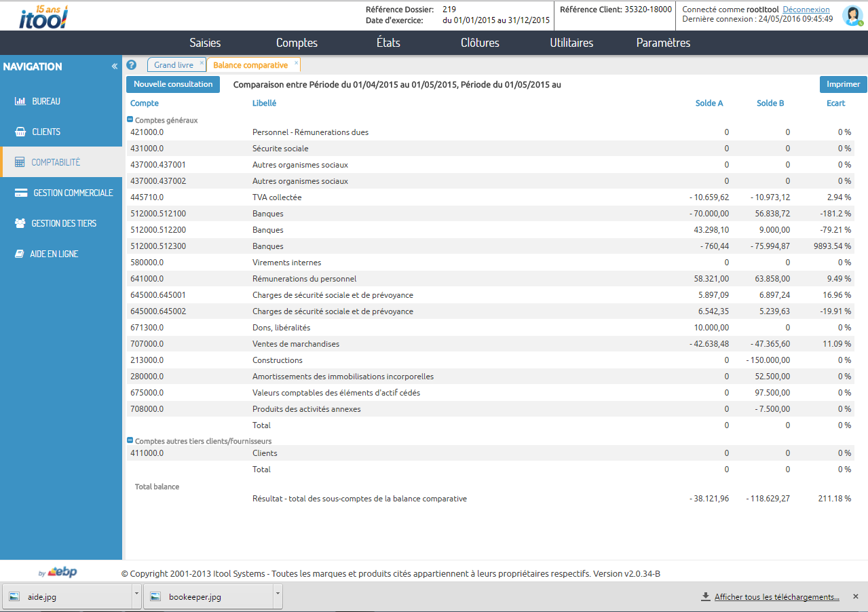Image resolution: width=868 pixels, height=612 pixels.
Task: Open the États menu
Action: pos(388,43)
